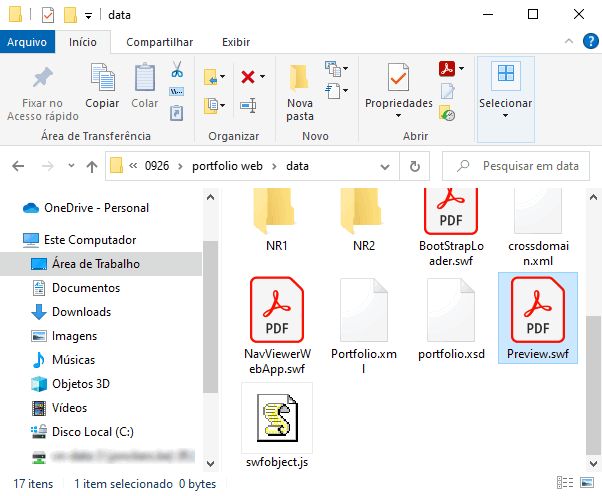
Task: Click the Pin to Quick Access (Fixar no Acesso rápido) icon
Action: coord(43,78)
